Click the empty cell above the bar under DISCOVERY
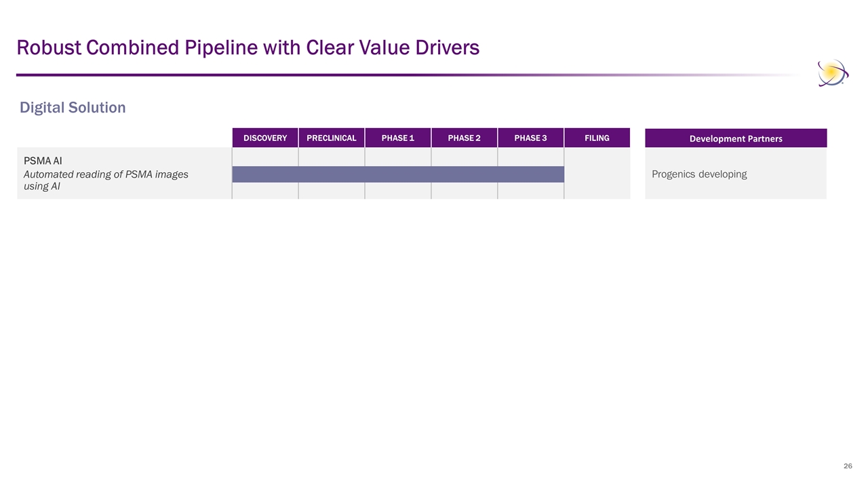This screenshot has width=868, height=488. point(265,157)
